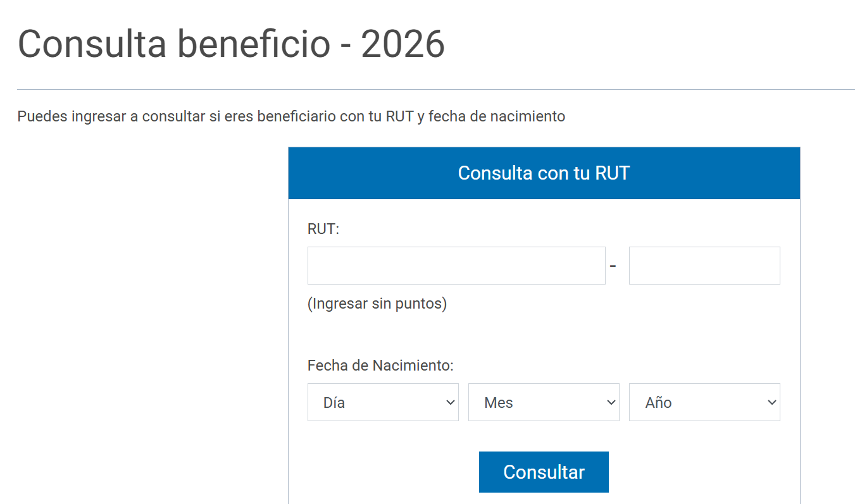Screen dimensions: 855x504
Task: Focus the RUT verification digit field after dash
Action: click(704, 266)
